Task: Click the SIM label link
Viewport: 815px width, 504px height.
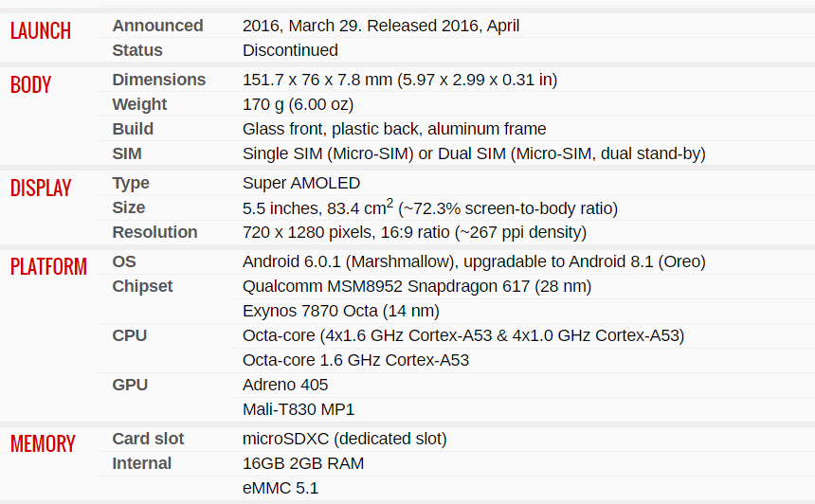Action: 127,153
